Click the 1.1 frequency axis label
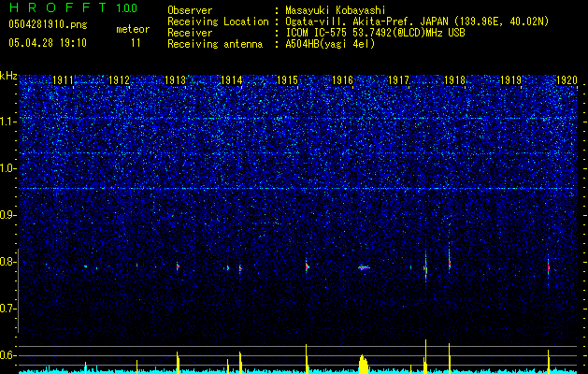The height and width of the screenshot is (374, 588). [x=8, y=122]
